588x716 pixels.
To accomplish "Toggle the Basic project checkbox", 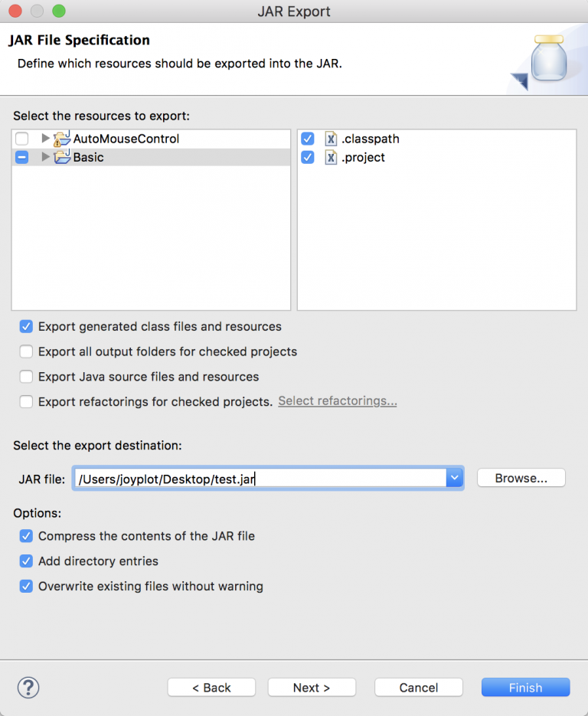I will click(x=22, y=157).
